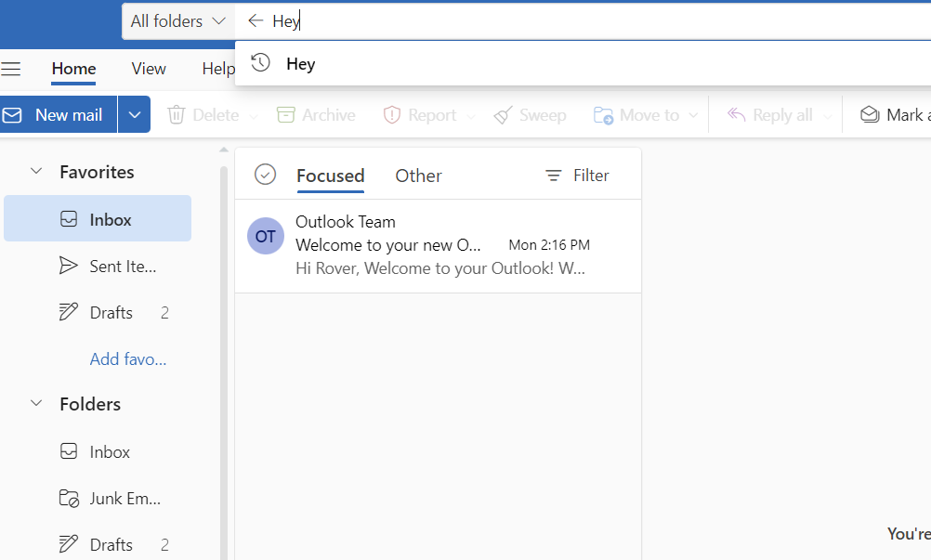Collapse the Favorites section chevron
This screenshot has height=560, width=931.
36,172
